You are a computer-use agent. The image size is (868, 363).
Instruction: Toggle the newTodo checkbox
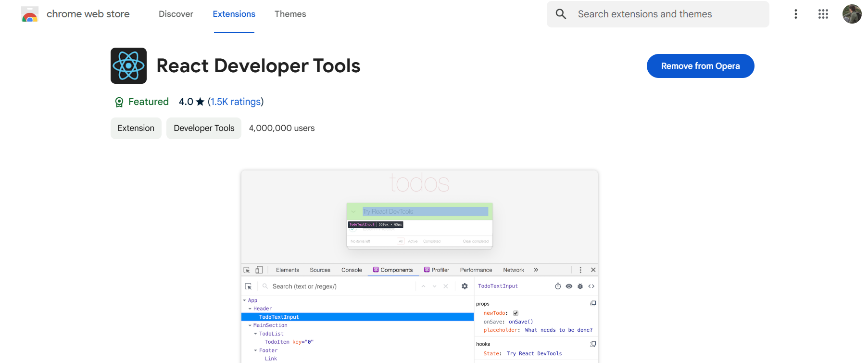[516, 313]
